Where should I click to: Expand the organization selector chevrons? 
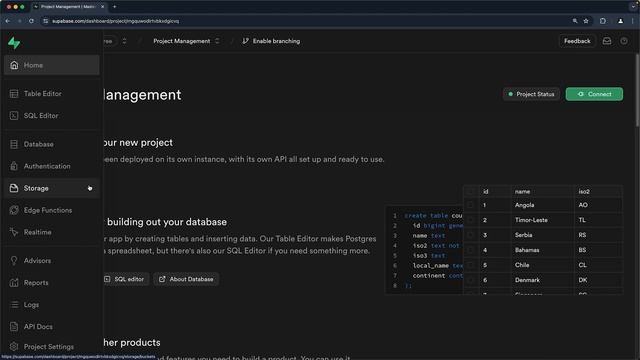pyautogui.click(x=124, y=41)
